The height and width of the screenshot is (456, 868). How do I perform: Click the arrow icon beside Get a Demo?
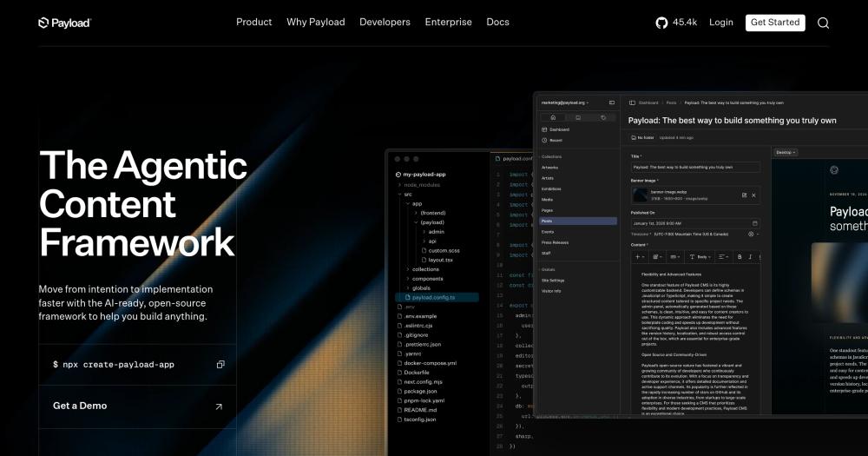tap(219, 406)
